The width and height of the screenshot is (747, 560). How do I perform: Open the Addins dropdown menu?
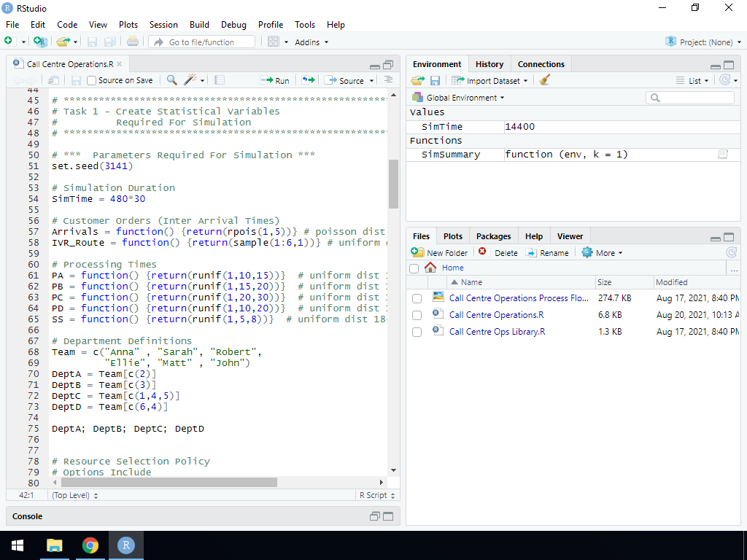pos(311,42)
